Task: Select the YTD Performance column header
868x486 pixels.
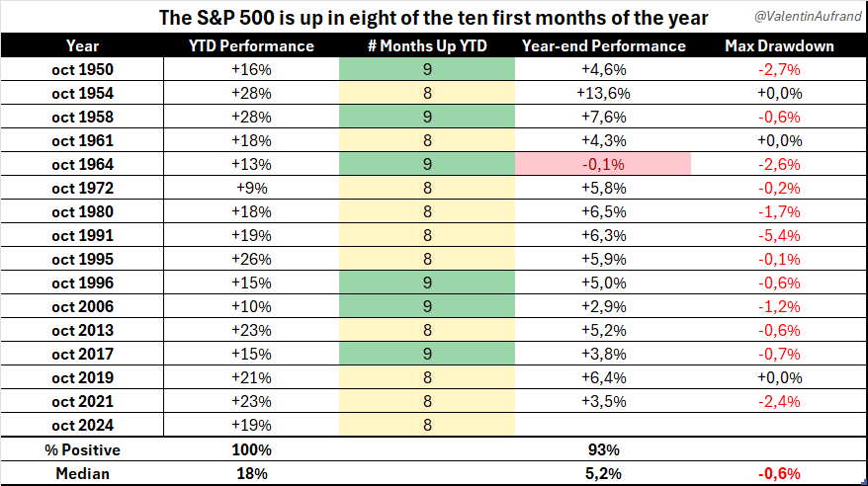Action: 251,45
